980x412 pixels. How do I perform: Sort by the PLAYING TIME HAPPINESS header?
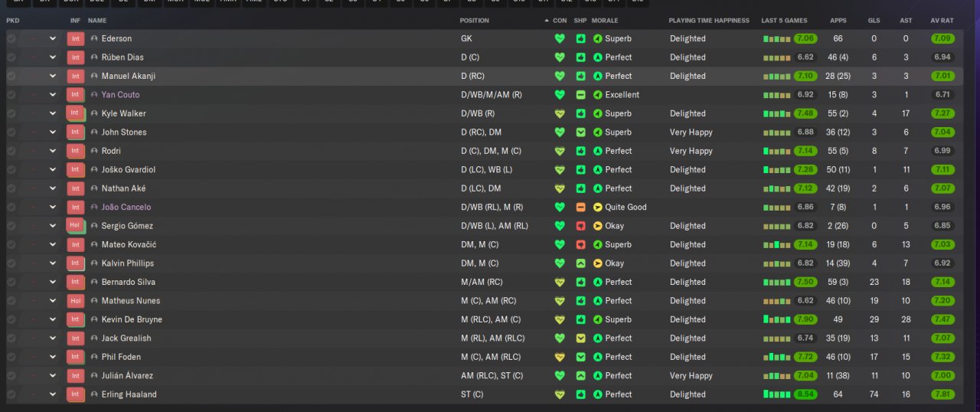(x=709, y=21)
